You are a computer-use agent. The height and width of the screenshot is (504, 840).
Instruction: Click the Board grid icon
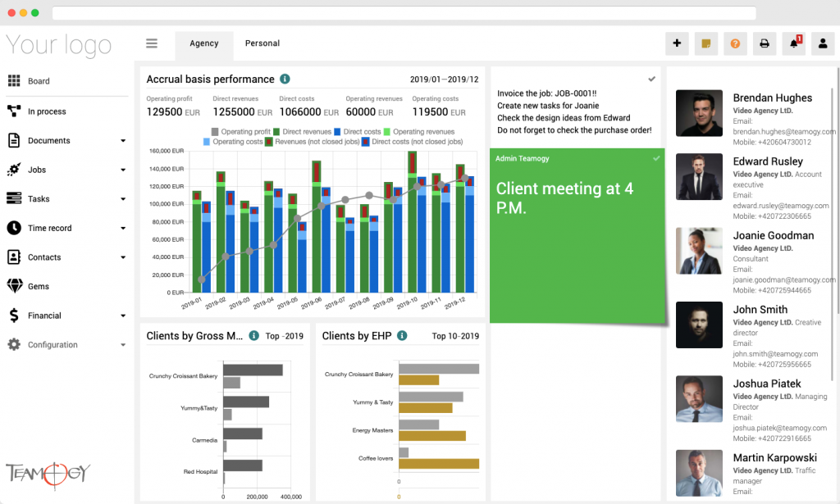(x=14, y=81)
